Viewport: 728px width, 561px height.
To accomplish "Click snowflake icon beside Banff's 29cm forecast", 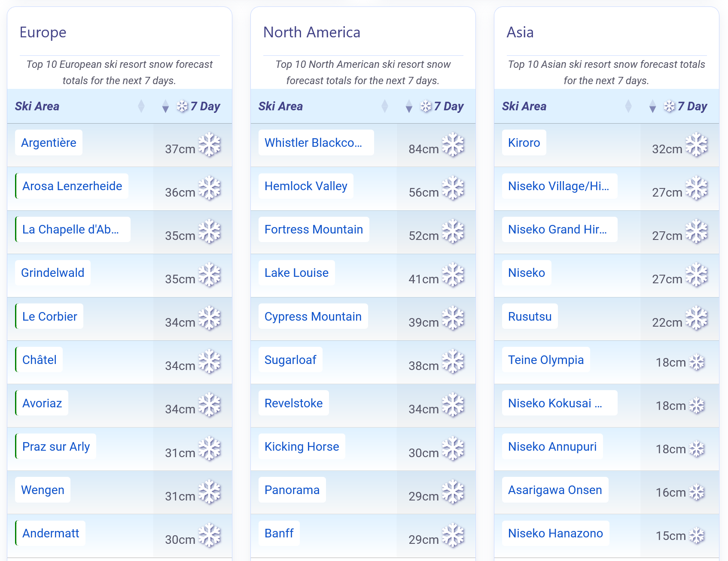I will (453, 535).
